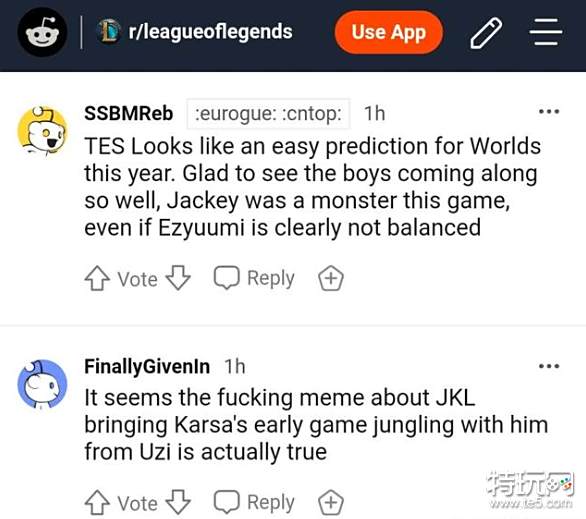Upvote SSBMReb's comment
This screenshot has height=519, width=586.
click(x=97, y=278)
